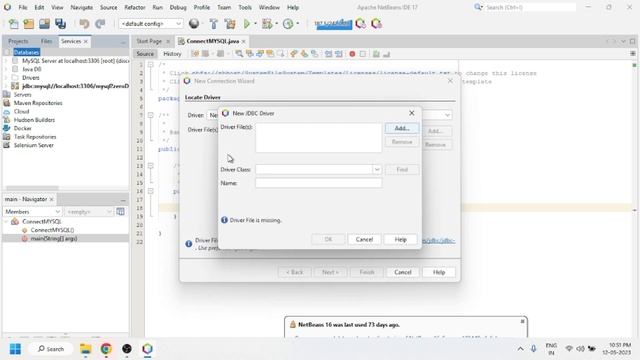Click the green Run Project icon
The image size is (640, 360).
pos(247,24)
